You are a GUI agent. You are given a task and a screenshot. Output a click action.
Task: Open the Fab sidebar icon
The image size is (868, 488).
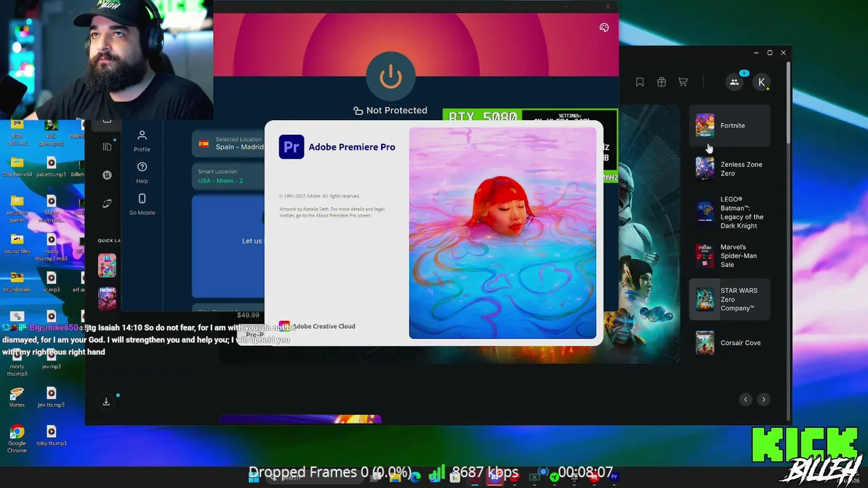click(x=106, y=203)
